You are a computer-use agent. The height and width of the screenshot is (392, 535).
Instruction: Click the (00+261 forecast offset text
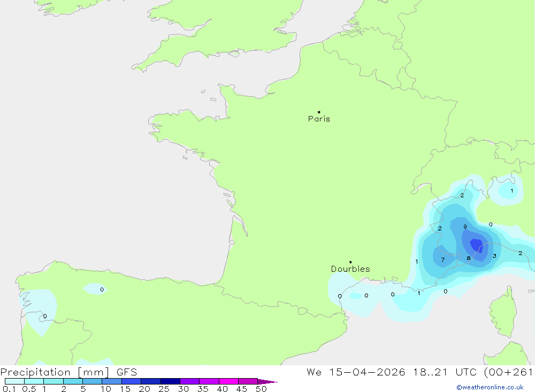point(509,372)
